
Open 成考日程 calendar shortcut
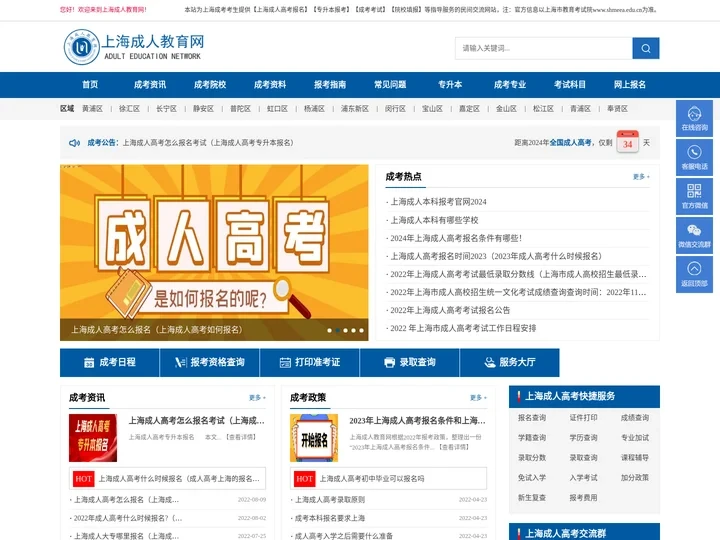(x=110, y=362)
